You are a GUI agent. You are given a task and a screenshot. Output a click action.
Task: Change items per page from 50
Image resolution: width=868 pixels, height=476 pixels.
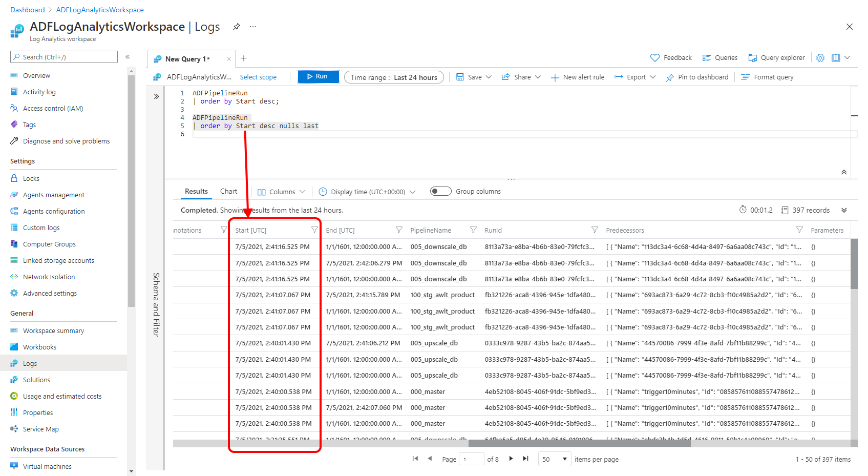tap(554, 459)
